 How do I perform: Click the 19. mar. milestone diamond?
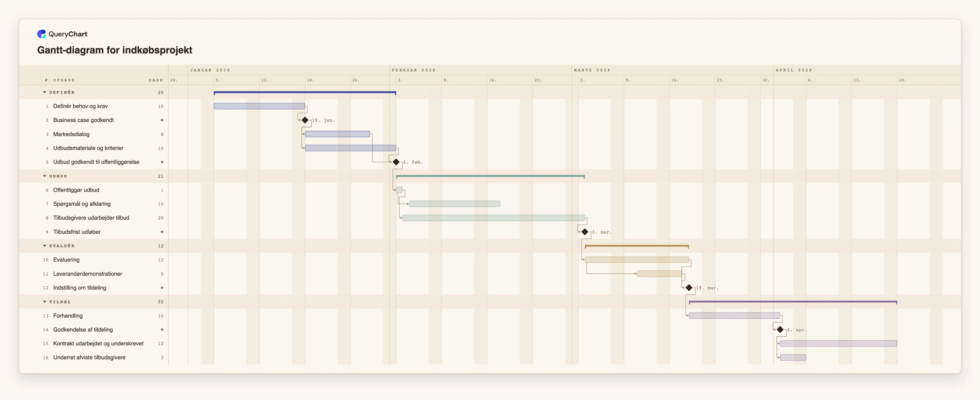point(689,288)
